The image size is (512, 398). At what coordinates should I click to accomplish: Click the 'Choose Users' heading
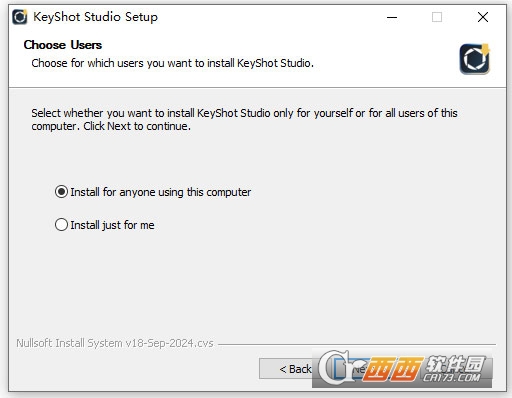tap(63, 45)
